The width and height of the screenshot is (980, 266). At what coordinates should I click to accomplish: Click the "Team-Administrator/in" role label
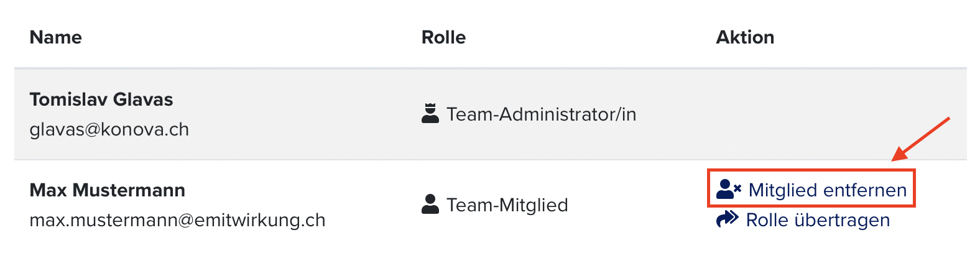point(542,114)
